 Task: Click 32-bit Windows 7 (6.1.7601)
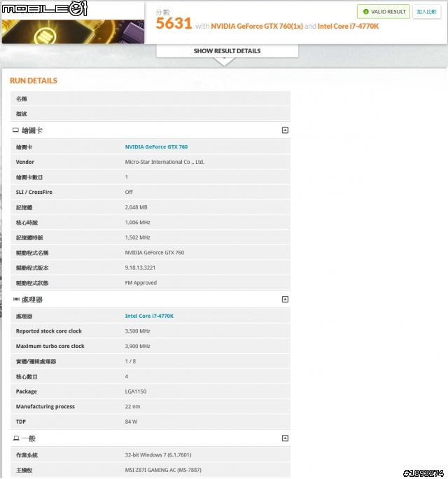tap(158, 455)
